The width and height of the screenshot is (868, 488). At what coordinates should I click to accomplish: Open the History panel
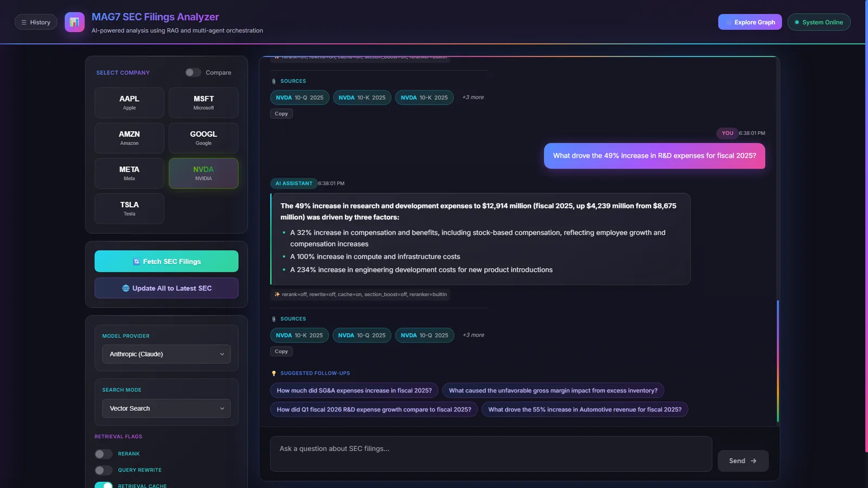click(x=36, y=22)
